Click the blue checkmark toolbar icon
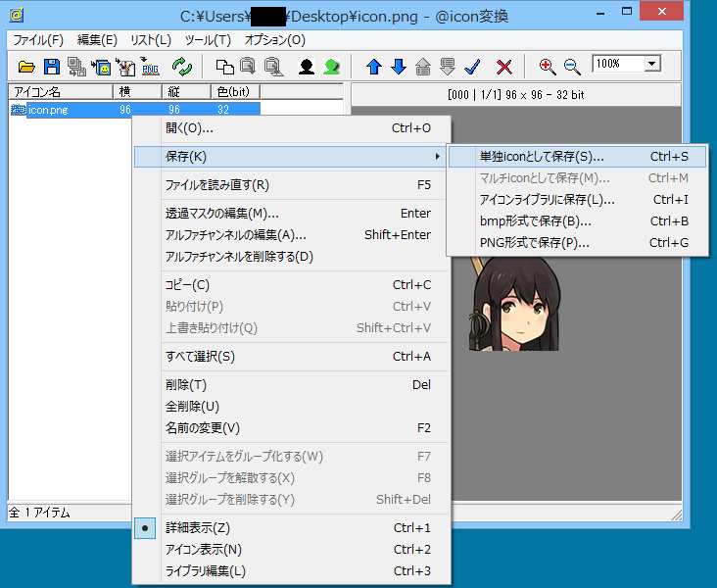Viewport: 717px width, 588px height. (472, 67)
